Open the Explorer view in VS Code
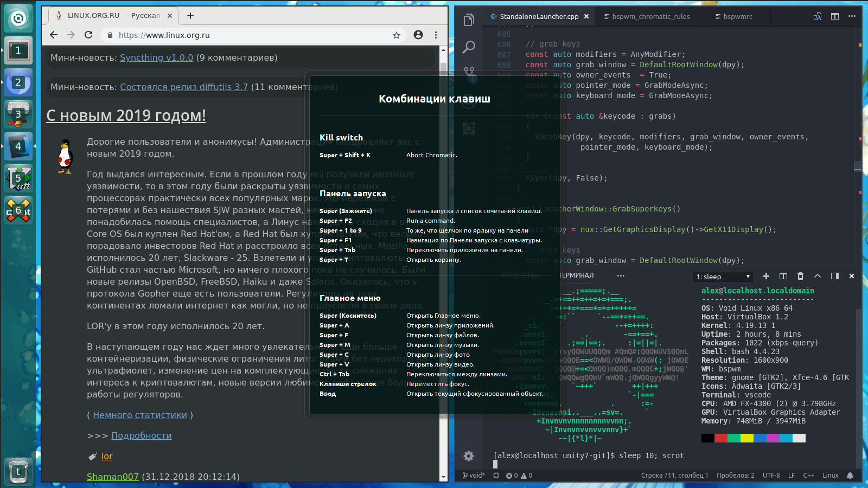The image size is (868, 488). click(x=469, y=21)
